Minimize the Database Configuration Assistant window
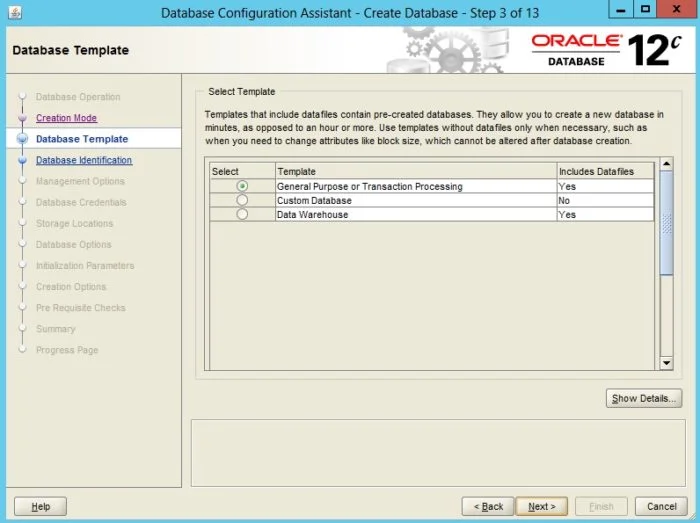This screenshot has width=700, height=523. (621, 9)
